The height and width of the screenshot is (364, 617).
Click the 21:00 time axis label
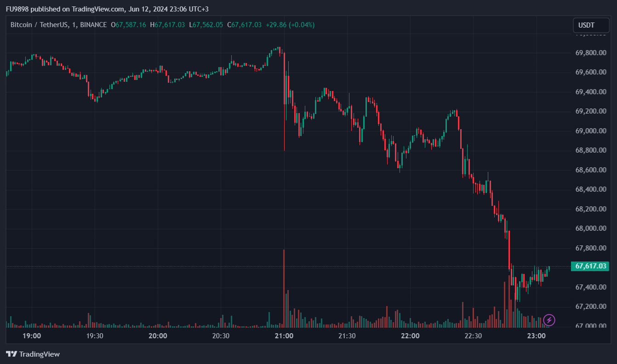(284, 336)
